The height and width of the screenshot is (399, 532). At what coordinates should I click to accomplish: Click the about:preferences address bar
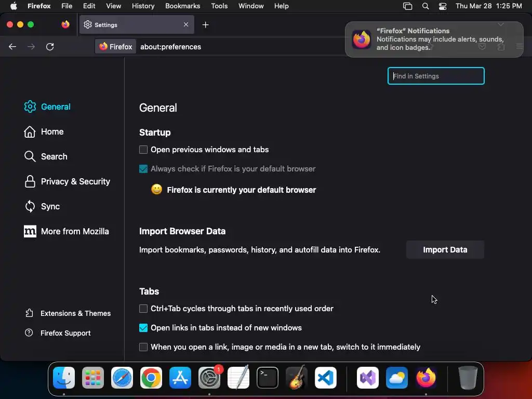click(x=170, y=47)
